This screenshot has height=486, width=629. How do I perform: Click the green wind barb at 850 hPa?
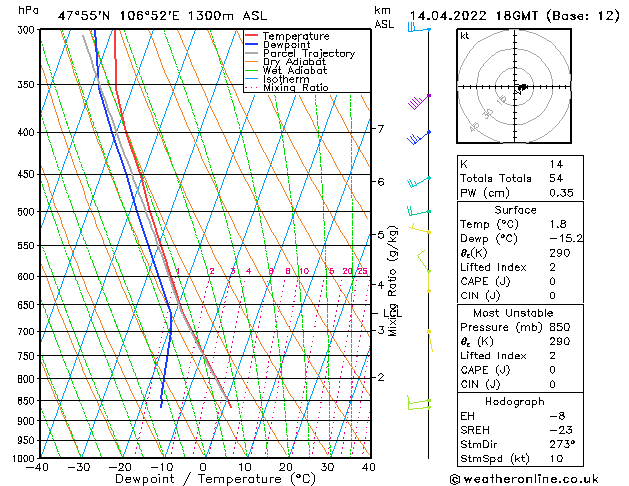coord(418,402)
